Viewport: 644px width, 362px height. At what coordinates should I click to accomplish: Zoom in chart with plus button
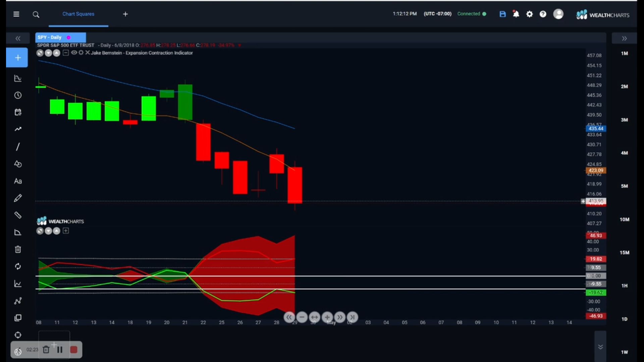327,317
